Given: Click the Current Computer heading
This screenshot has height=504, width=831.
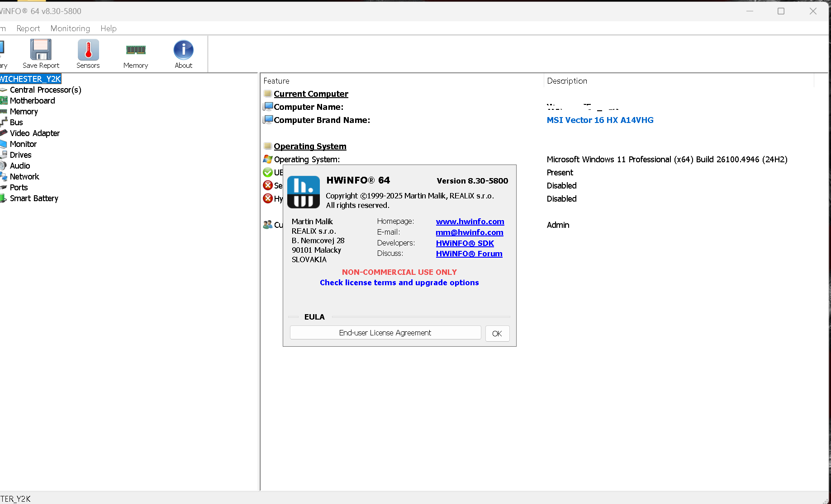Looking at the screenshot, I should 311,94.
